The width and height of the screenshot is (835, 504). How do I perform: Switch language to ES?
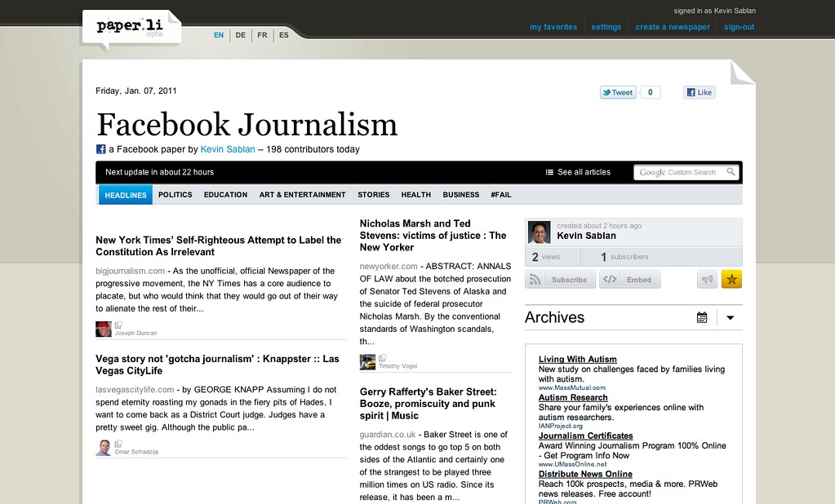click(x=284, y=35)
